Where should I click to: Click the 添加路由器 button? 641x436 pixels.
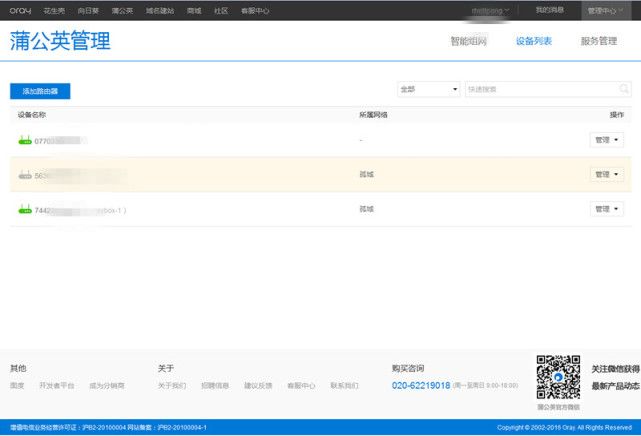(x=40, y=91)
